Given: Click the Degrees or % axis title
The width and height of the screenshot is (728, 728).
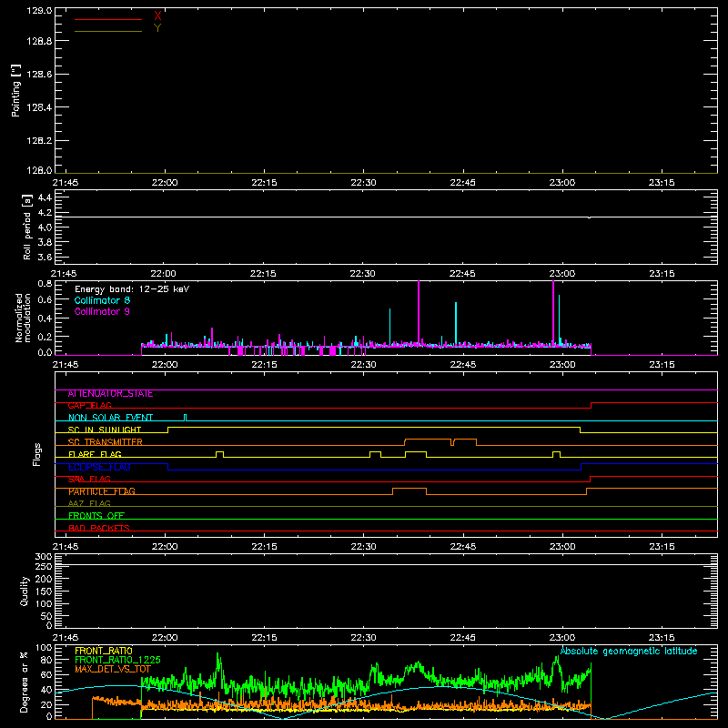Looking at the screenshot, I should [24, 682].
